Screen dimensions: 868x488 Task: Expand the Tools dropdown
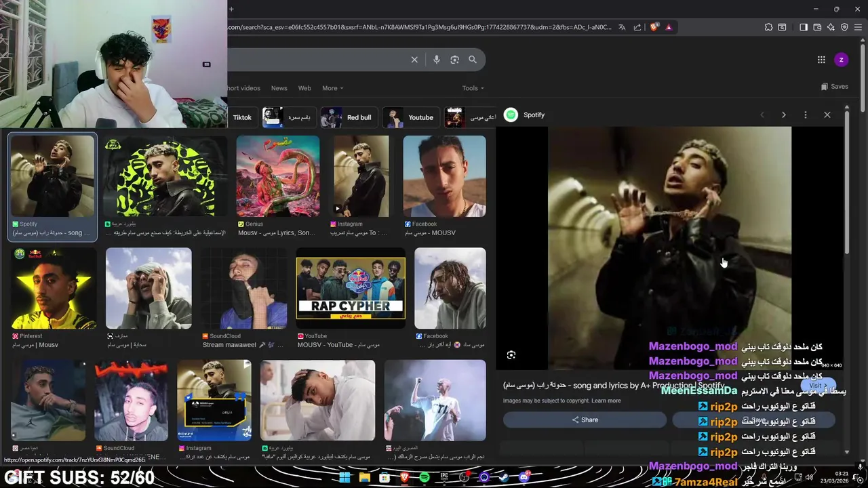(473, 88)
